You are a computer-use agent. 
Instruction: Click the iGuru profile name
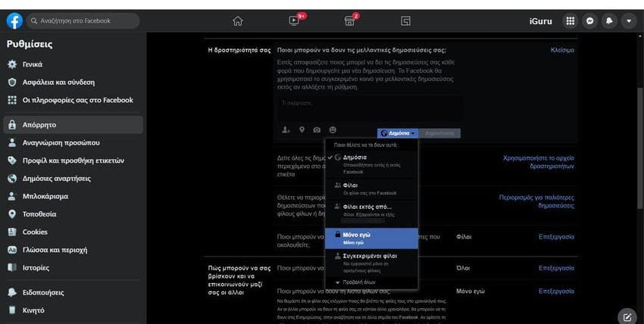pos(540,21)
